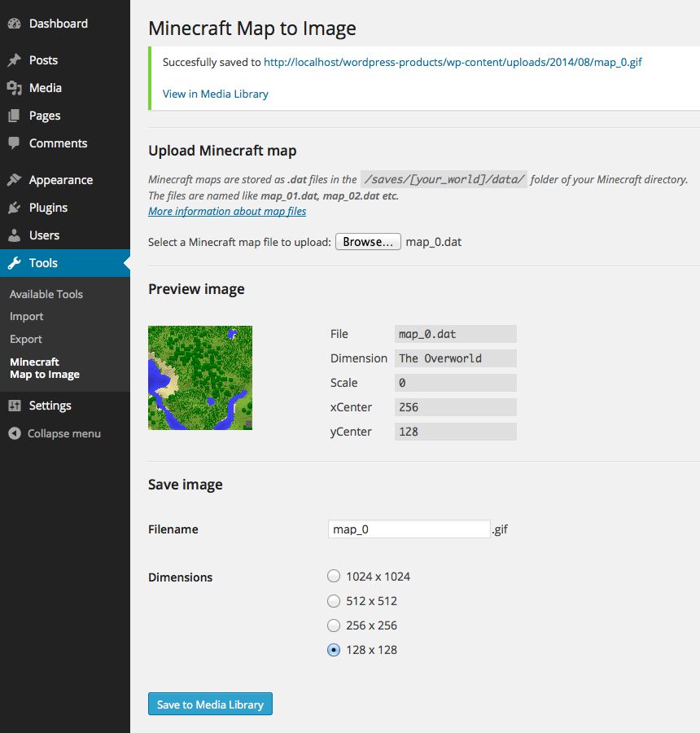This screenshot has width=700, height=733.
Task: Select the 512 x 512 dimension option
Action: [334, 601]
